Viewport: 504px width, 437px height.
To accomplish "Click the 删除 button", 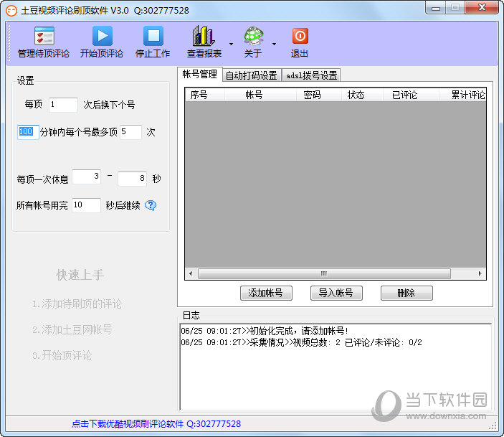I will click(x=406, y=293).
